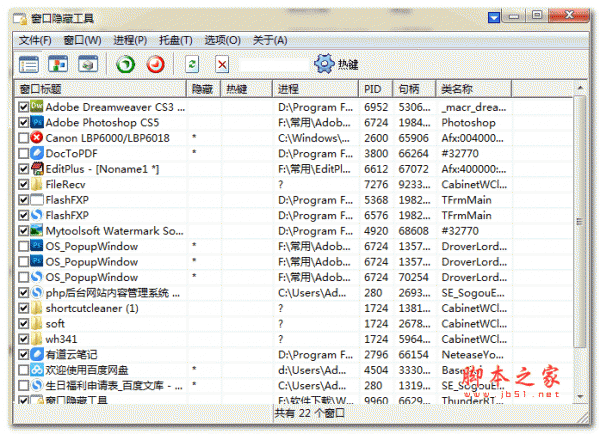Open the 关于(A) menu
Viewport: 600px width, 434px height.
(270, 40)
